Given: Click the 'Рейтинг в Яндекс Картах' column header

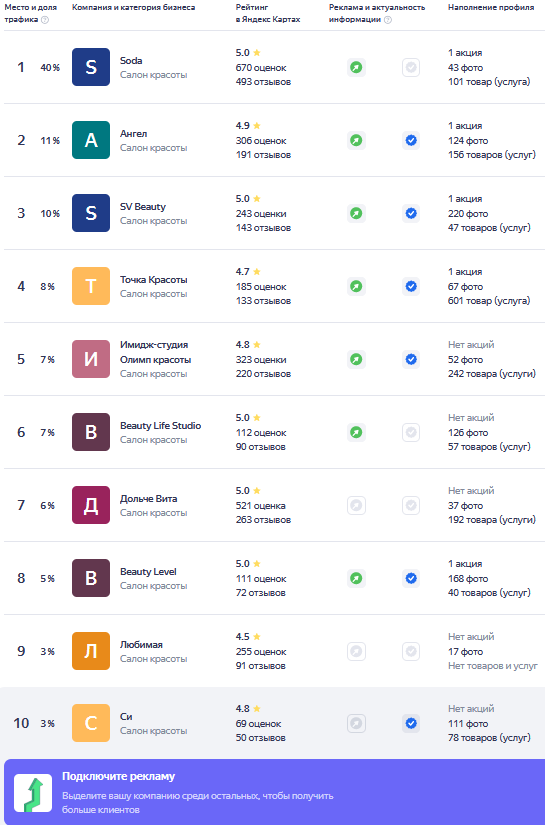Looking at the screenshot, I should click(268, 13).
